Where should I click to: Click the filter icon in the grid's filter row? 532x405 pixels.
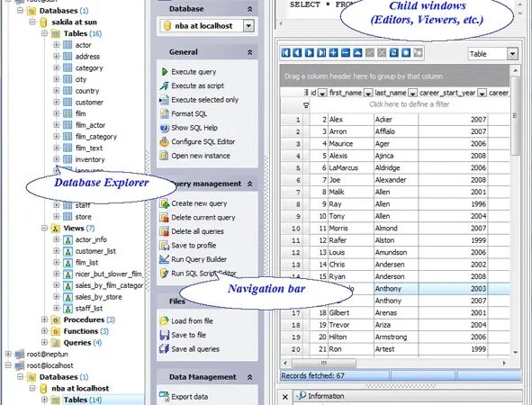coord(306,105)
